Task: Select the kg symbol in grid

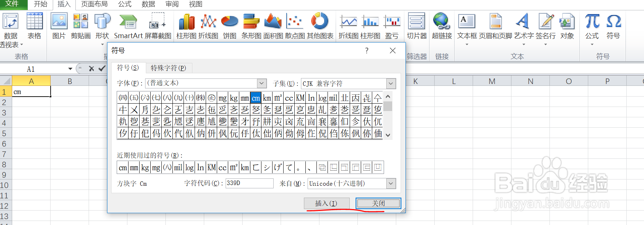Action: coord(234,98)
